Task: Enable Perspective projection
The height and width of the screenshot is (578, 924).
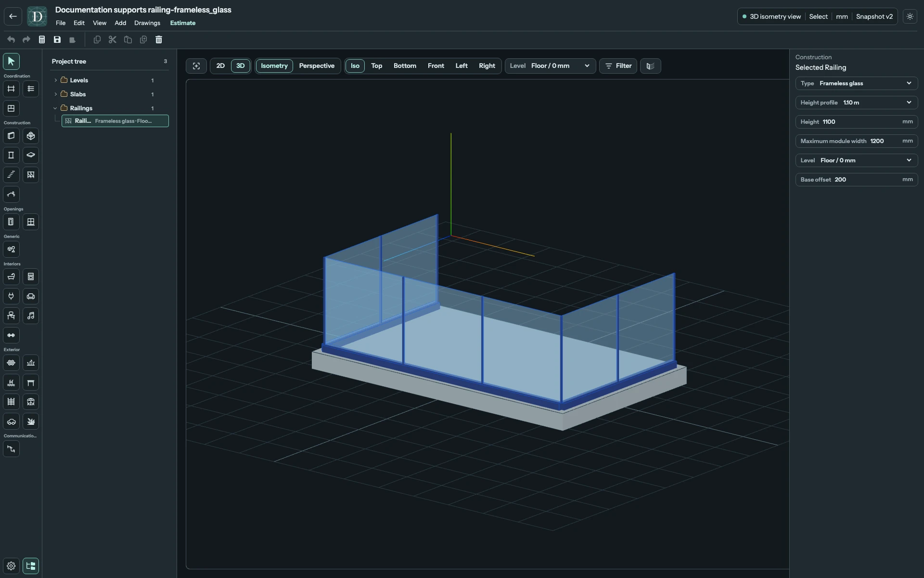Action: pos(317,66)
